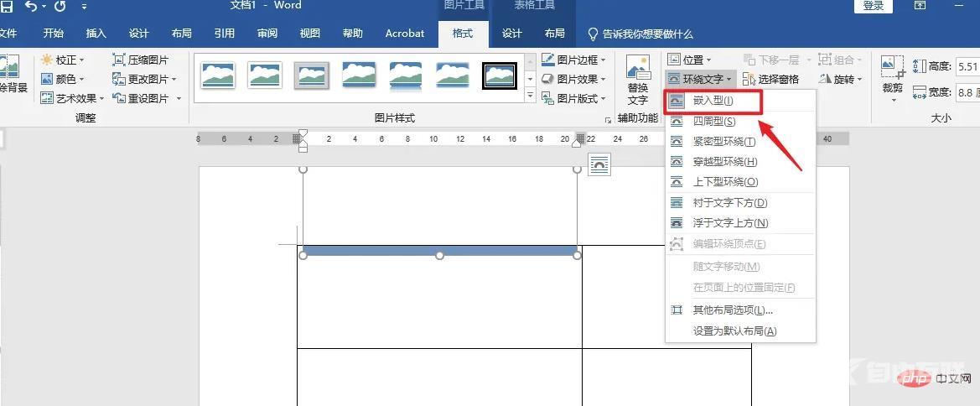Switch to the Insert (插入) ribbon tab
Viewport: 980px width, 406px height.
(96, 34)
